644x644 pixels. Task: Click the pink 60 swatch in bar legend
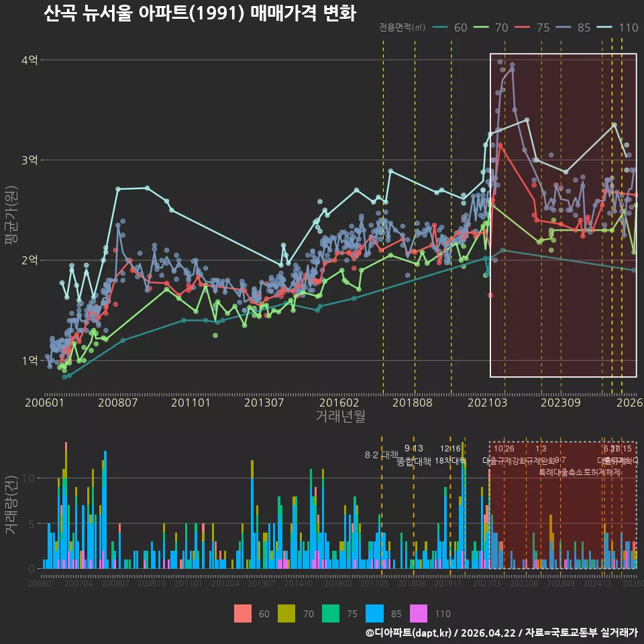[x=243, y=614]
